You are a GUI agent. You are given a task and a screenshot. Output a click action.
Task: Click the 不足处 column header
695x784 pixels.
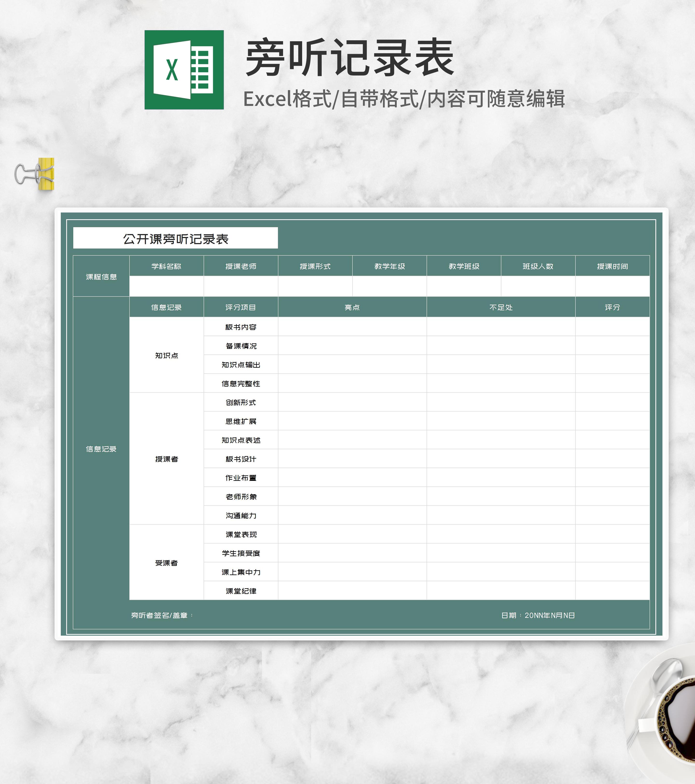[501, 307]
